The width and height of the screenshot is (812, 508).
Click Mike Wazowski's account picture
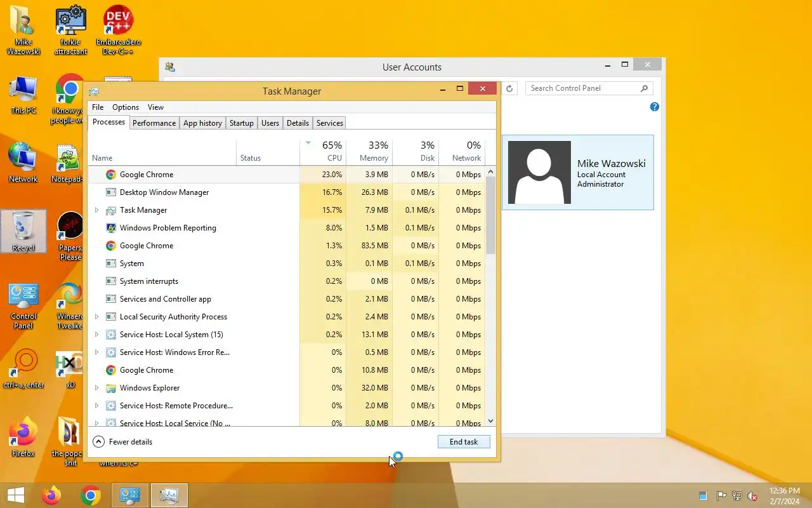click(539, 173)
